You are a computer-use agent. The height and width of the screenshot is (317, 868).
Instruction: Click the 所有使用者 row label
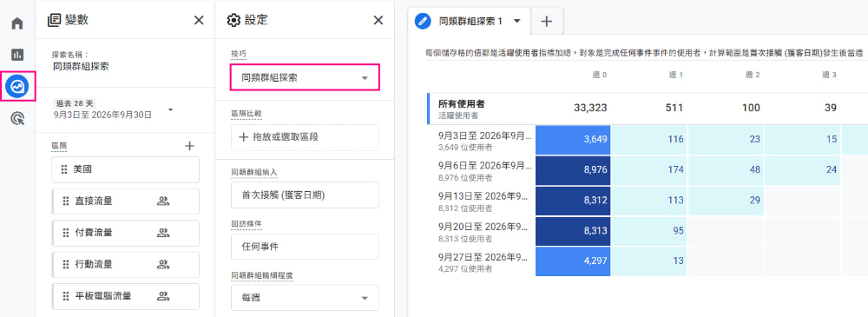(462, 103)
